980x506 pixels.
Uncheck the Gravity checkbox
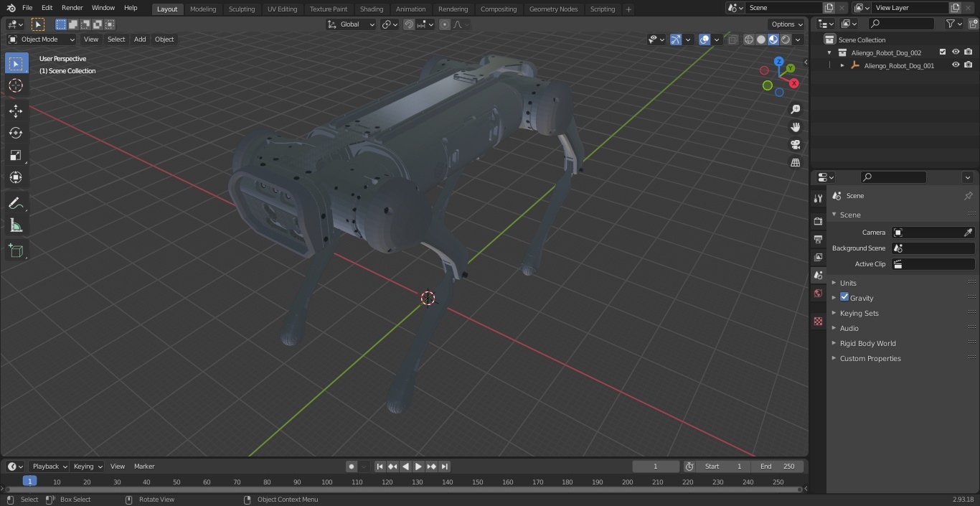coord(844,297)
